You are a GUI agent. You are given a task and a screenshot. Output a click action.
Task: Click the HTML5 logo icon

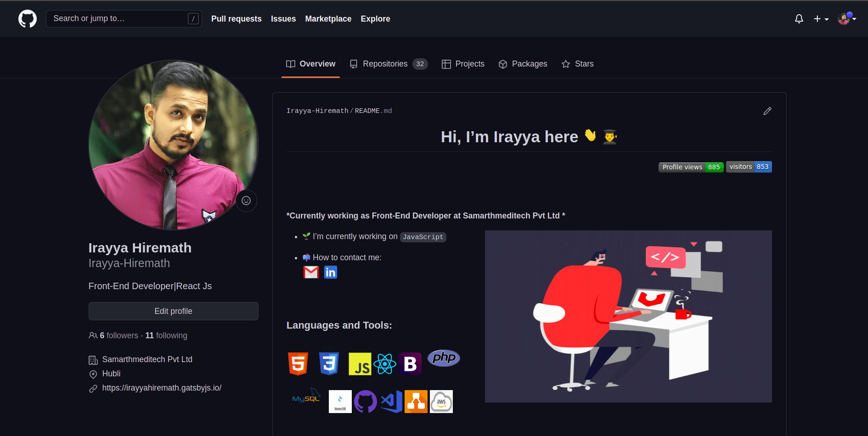(x=298, y=364)
